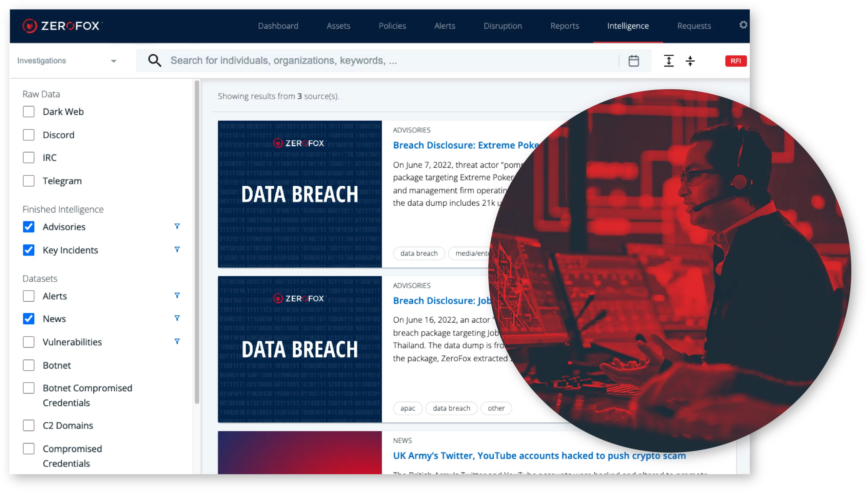Go to the Assets tab
This screenshot has height=491, width=868.
pyautogui.click(x=338, y=26)
